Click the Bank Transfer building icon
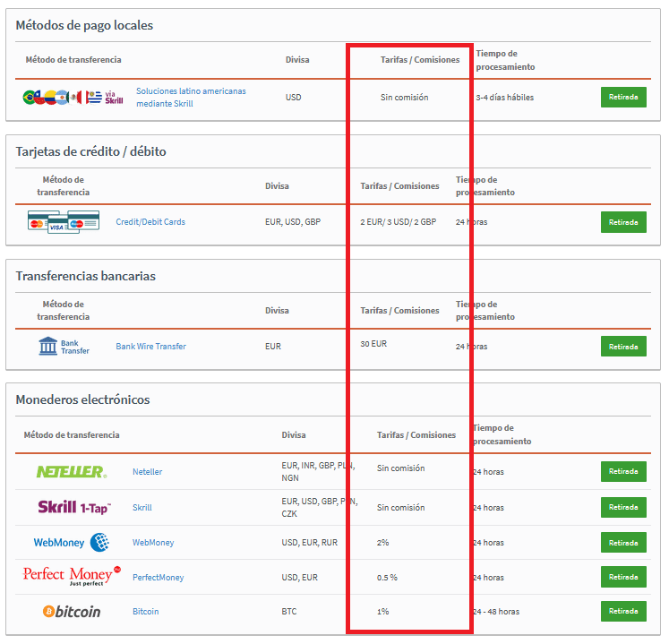669x644 pixels. (64, 346)
